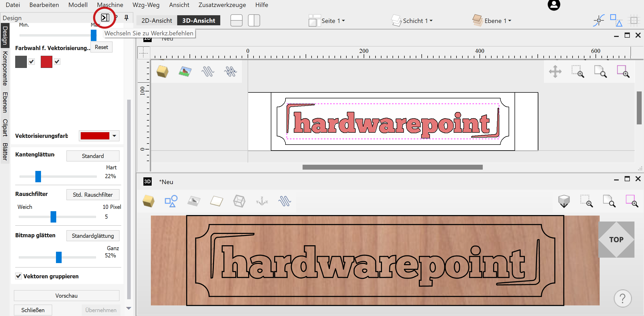Open the Komponente side tab
Screen dimensions: 644x316
[x=5, y=69]
